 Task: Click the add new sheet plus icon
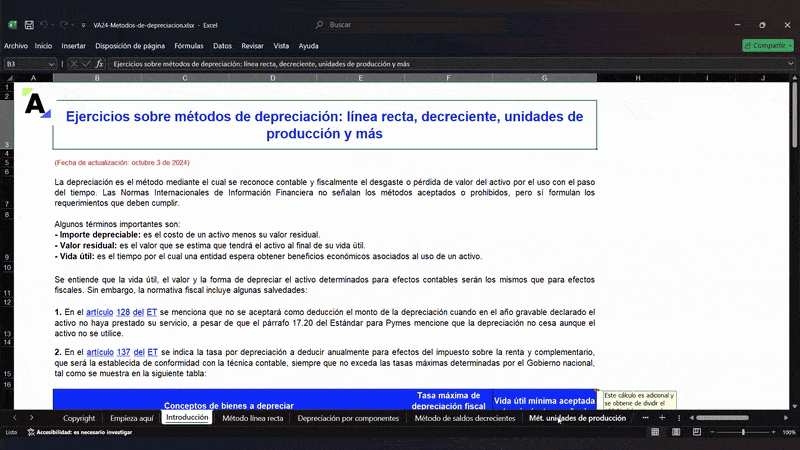(659, 418)
